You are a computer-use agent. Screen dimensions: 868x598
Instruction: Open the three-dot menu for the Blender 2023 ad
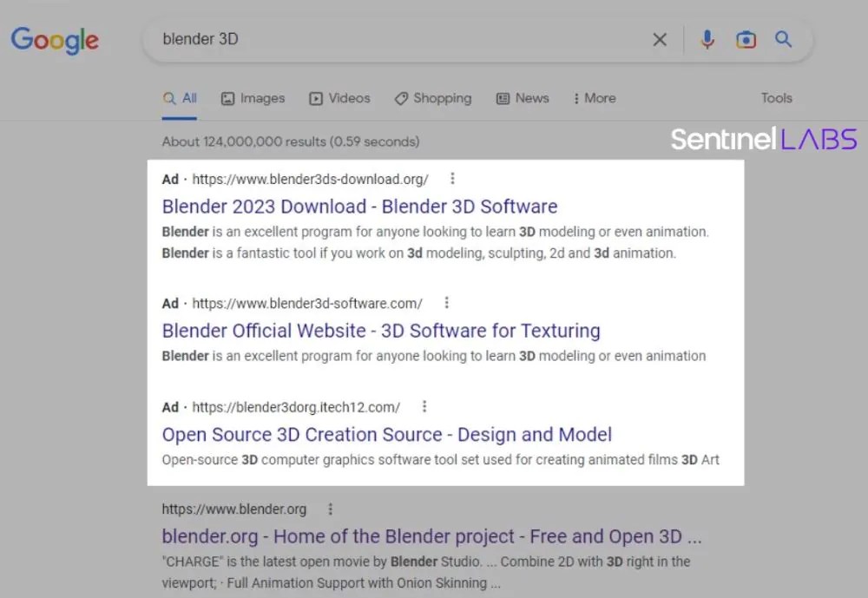452,178
